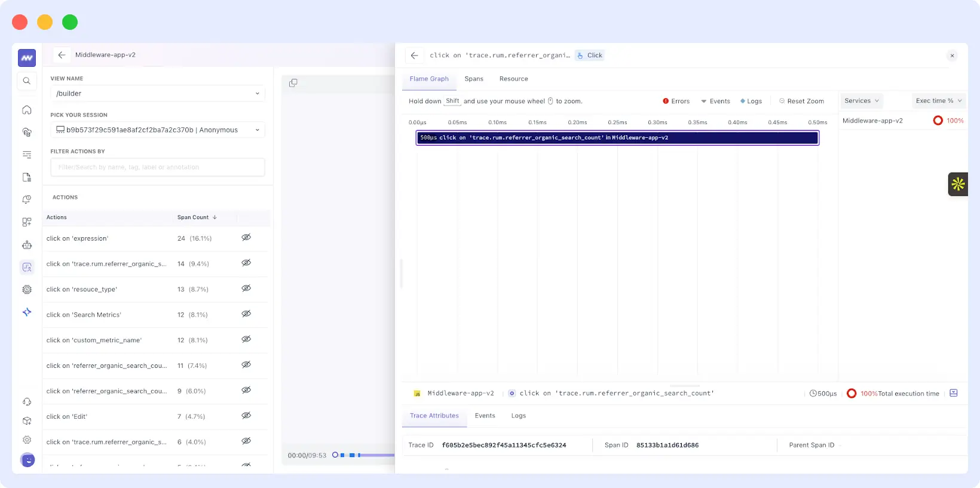This screenshot has width=980, height=488.
Task: Click the yellow asterisk widget on right edge
Action: pos(958,184)
